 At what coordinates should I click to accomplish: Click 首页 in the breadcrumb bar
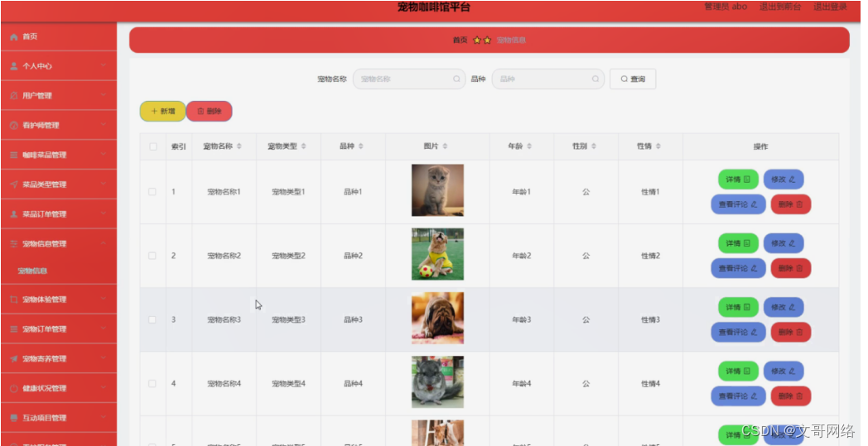(x=460, y=41)
